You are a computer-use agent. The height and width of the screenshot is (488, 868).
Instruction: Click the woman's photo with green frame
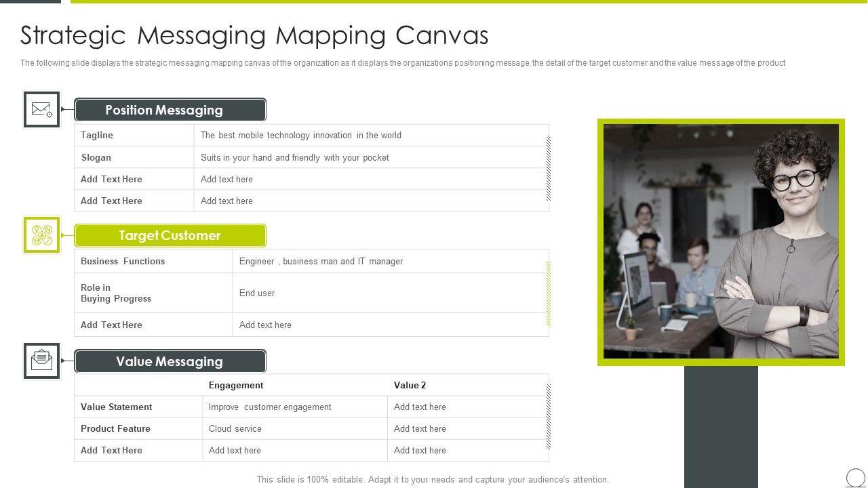[721, 242]
